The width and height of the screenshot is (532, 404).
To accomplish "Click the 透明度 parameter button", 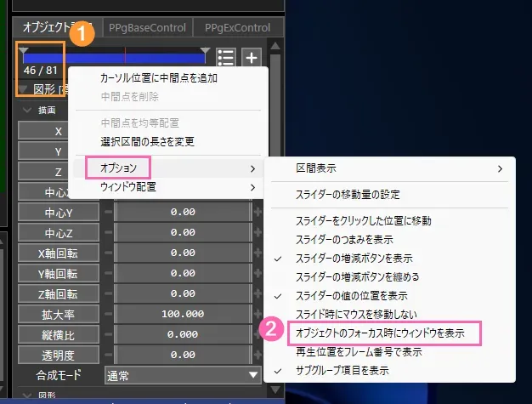I will coord(59,356).
